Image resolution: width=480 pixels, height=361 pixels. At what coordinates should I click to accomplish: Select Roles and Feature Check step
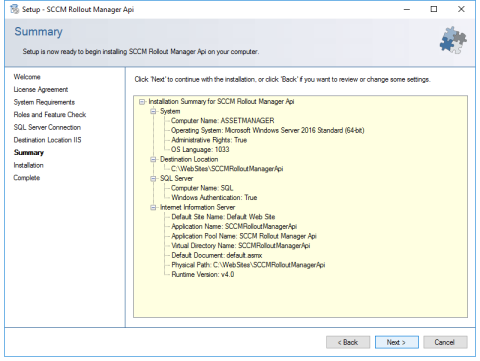pos(50,115)
